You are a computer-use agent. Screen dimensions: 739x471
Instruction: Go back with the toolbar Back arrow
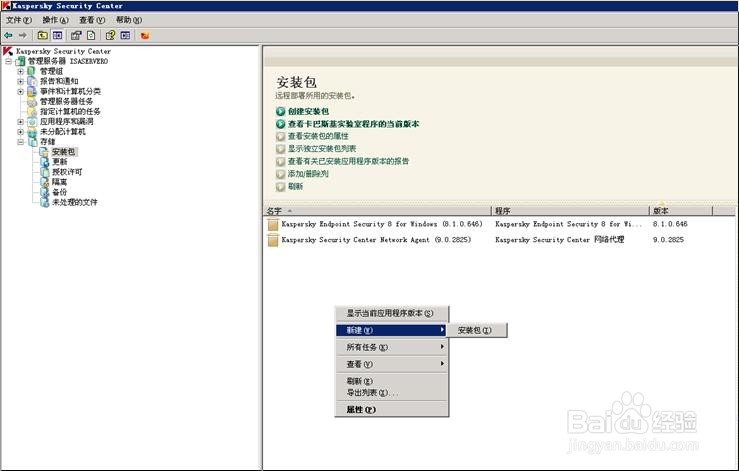8,35
